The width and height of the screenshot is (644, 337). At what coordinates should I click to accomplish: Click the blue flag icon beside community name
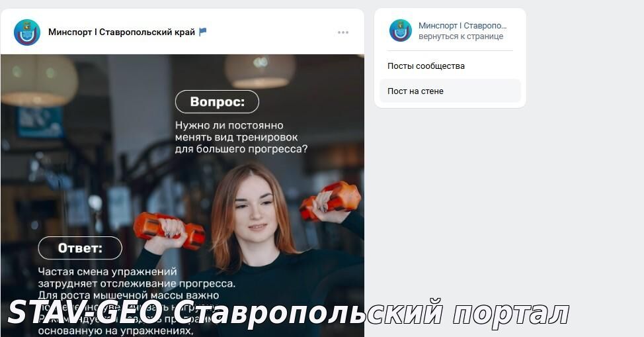pyautogui.click(x=203, y=32)
